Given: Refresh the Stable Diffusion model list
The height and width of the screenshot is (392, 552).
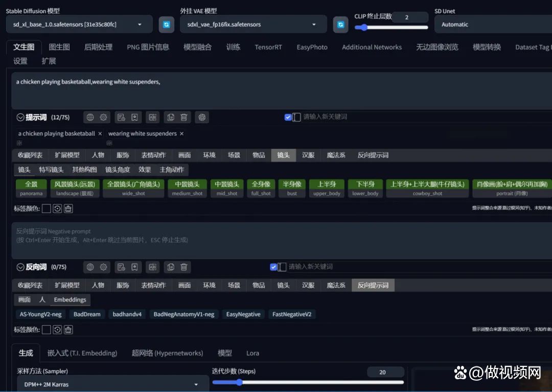Looking at the screenshot, I should (x=167, y=25).
